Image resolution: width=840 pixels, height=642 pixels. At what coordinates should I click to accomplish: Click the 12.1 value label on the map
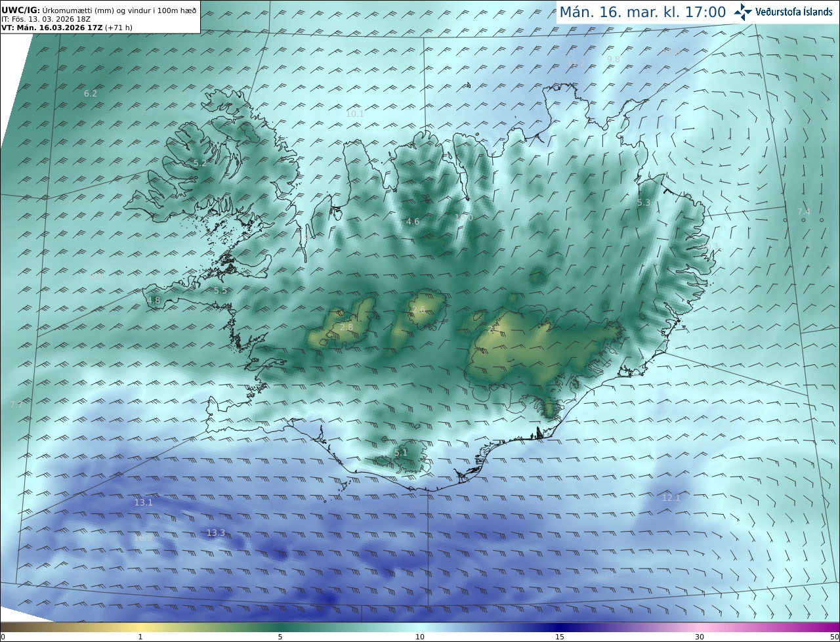(x=671, y=498)
